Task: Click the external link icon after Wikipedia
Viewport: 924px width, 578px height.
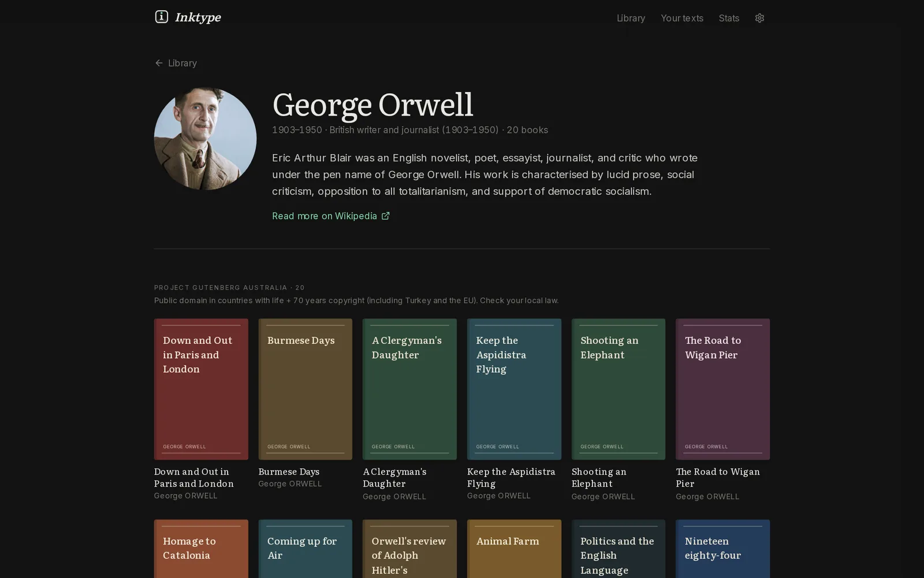Action: [386, 216]
